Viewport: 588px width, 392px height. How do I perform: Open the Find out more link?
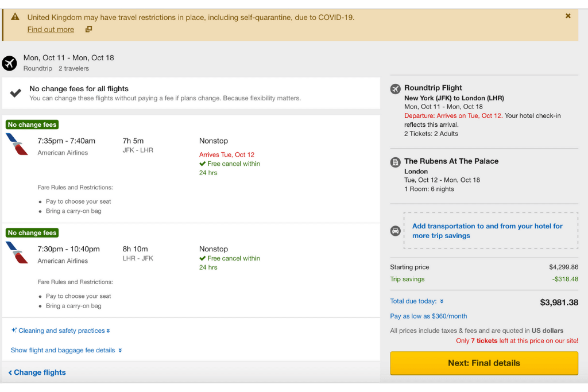point(51,29)
